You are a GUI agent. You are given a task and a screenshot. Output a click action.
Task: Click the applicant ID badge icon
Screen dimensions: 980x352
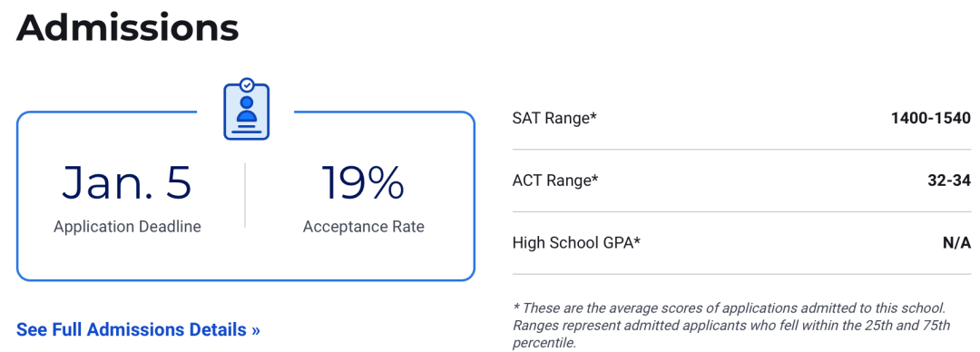click(246, 109)
